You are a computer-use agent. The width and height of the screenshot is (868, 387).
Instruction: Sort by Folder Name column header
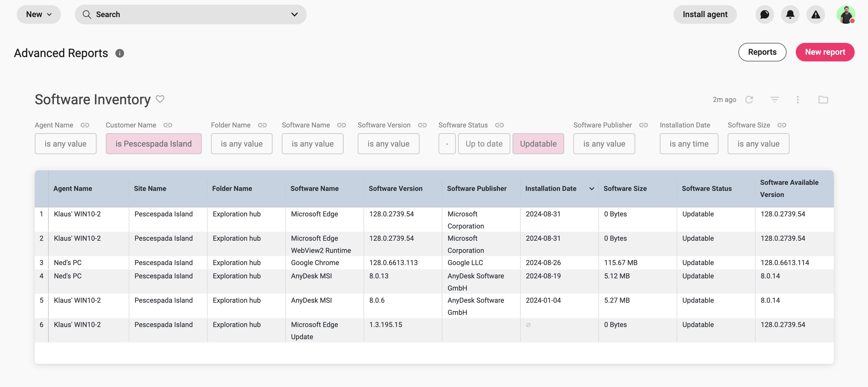[232, 189]
